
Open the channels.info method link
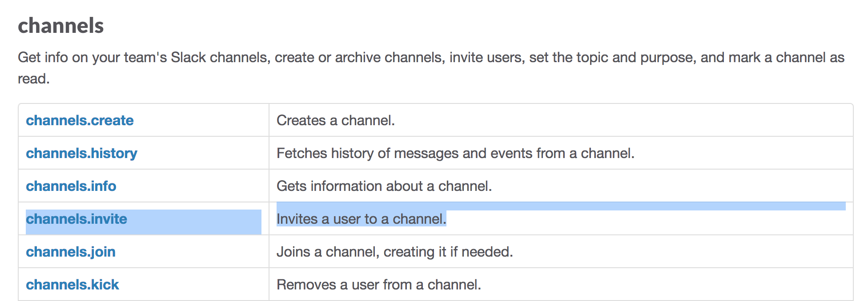[71, 186]
